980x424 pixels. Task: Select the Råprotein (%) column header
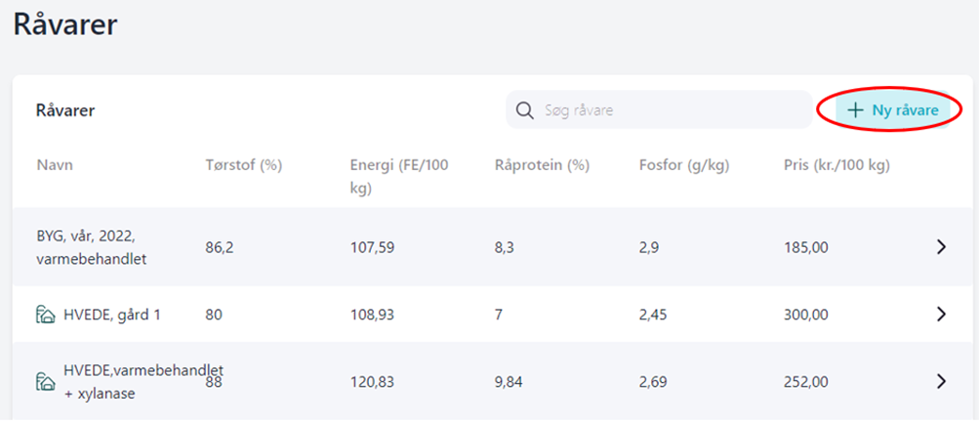542,165
